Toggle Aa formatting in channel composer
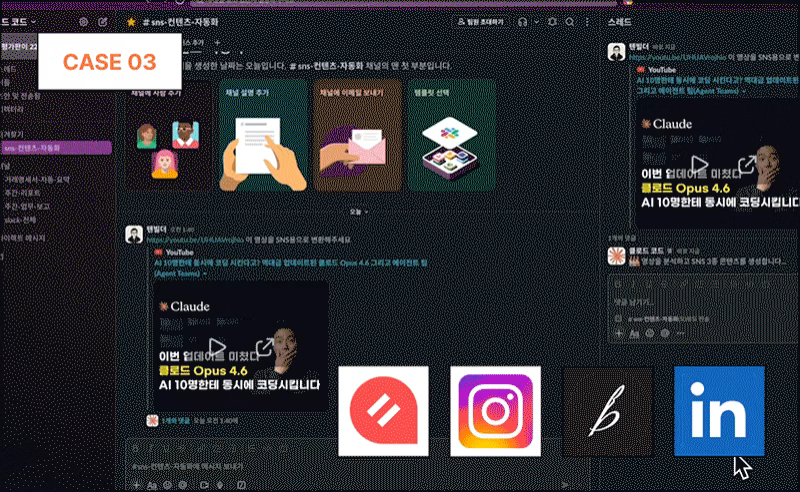 [152, 485]
